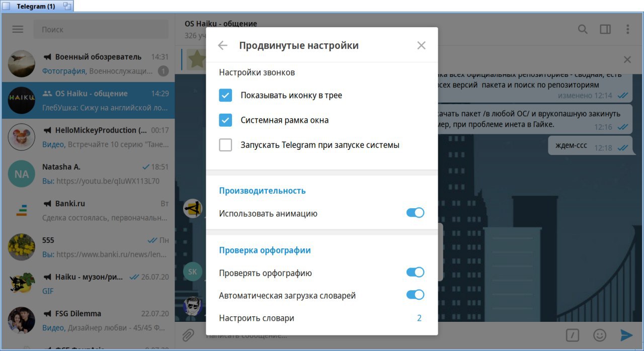
Task: Click the Telegram window zoom button in tab
Action: [x=67, y=6]
